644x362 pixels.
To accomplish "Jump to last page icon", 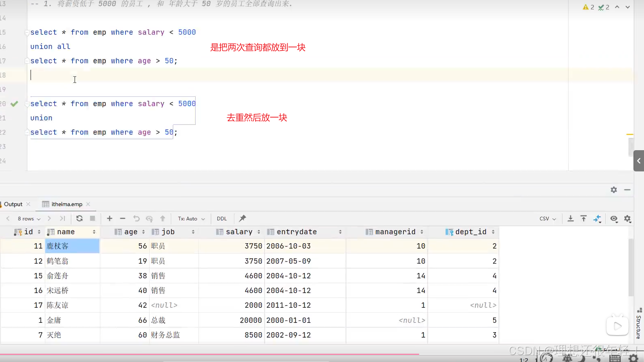I will click(x=62, y=218).
